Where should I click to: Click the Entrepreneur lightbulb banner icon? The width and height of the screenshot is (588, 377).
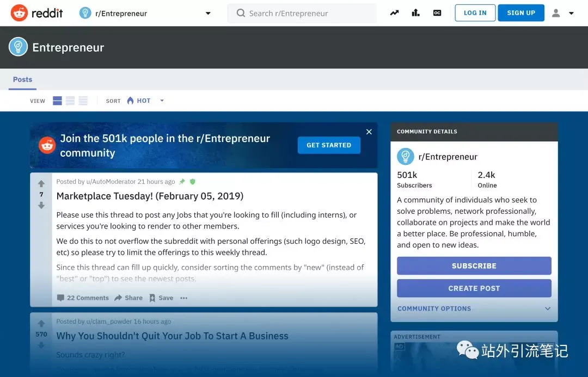click(x=18, y=47)
